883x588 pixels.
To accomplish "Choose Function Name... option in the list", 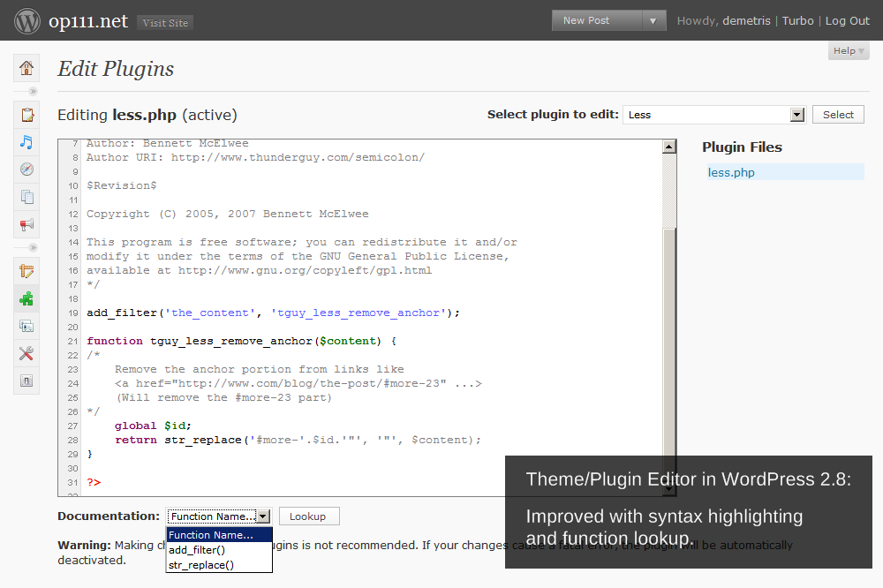I will point(218,535).
